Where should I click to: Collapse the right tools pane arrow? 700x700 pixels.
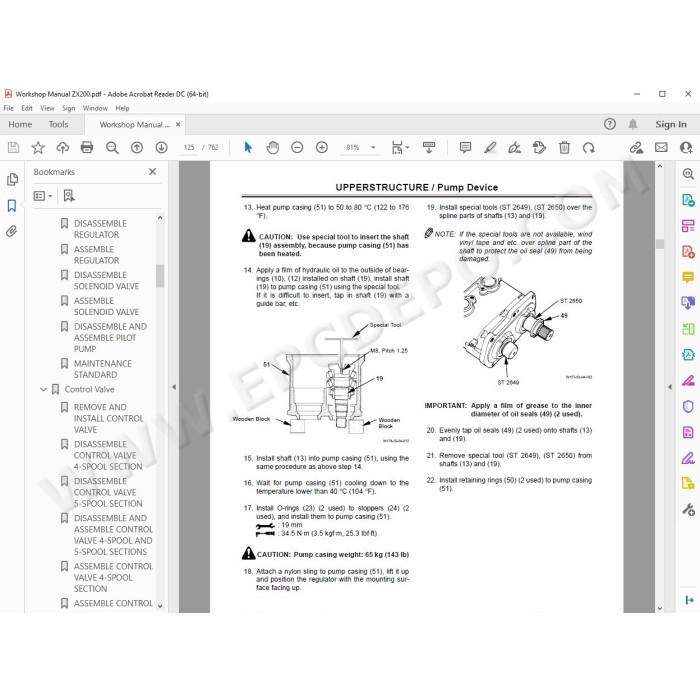click(x=670, y=387)
